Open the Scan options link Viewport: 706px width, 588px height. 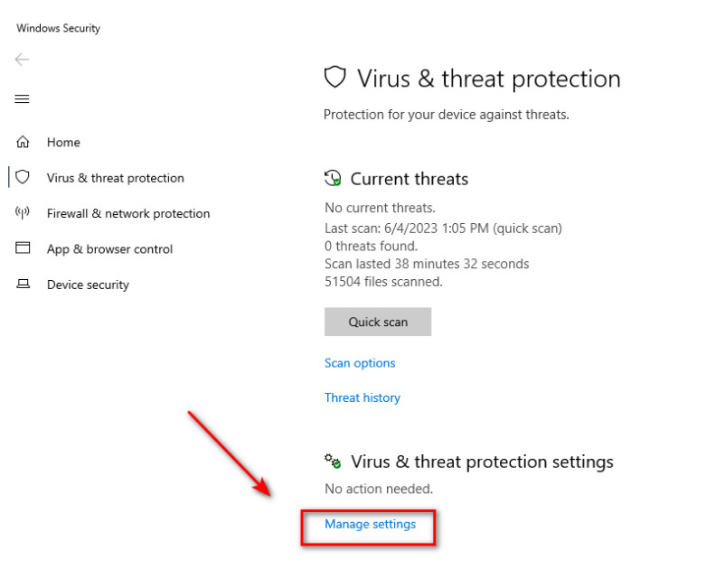360,363
